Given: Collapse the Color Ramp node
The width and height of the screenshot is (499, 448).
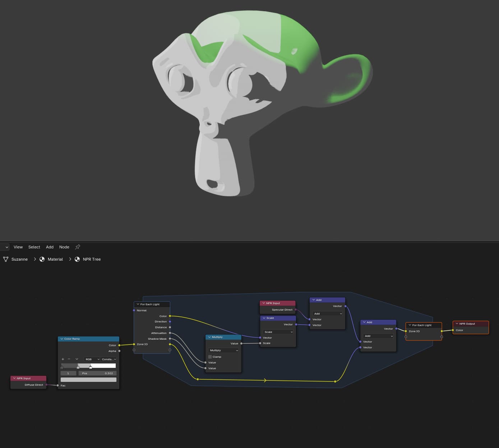Looking at the screenshot, I should (61, 339).
